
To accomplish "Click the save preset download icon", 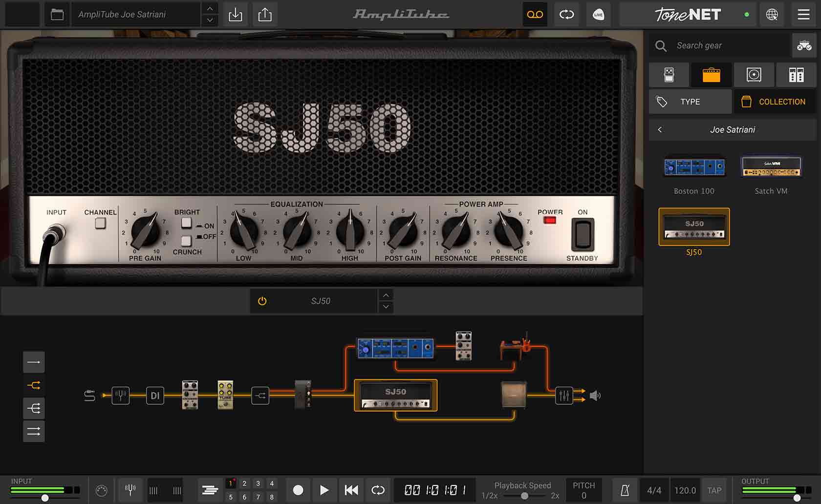I will 235,15.
